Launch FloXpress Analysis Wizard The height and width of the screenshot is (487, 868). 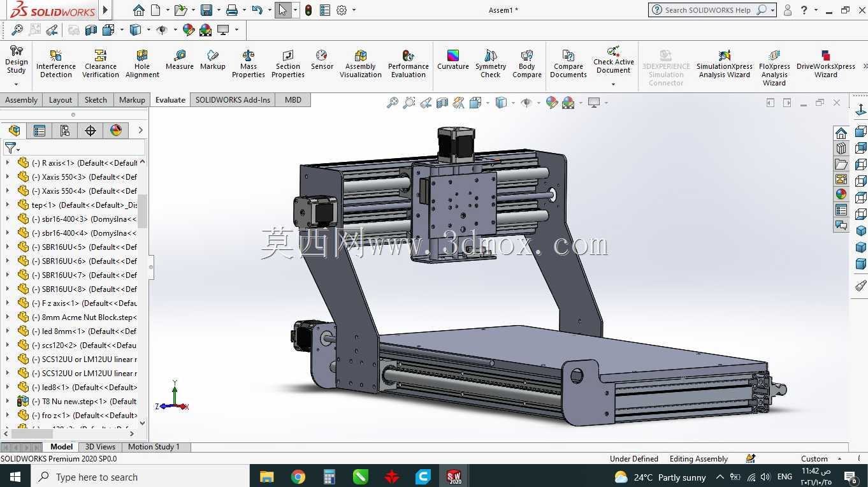(774, 68)
